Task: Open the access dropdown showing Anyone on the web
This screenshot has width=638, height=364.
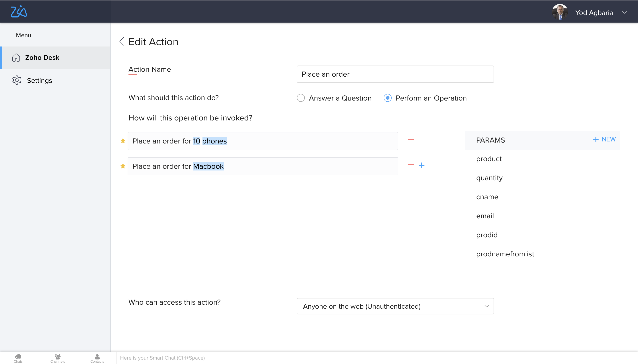Action: (x=395, y=306)
